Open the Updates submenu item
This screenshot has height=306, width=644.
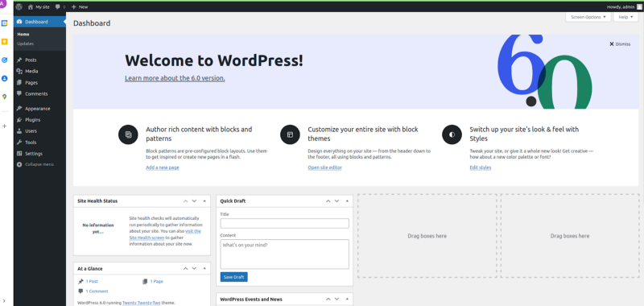click(x=26, y=43)
